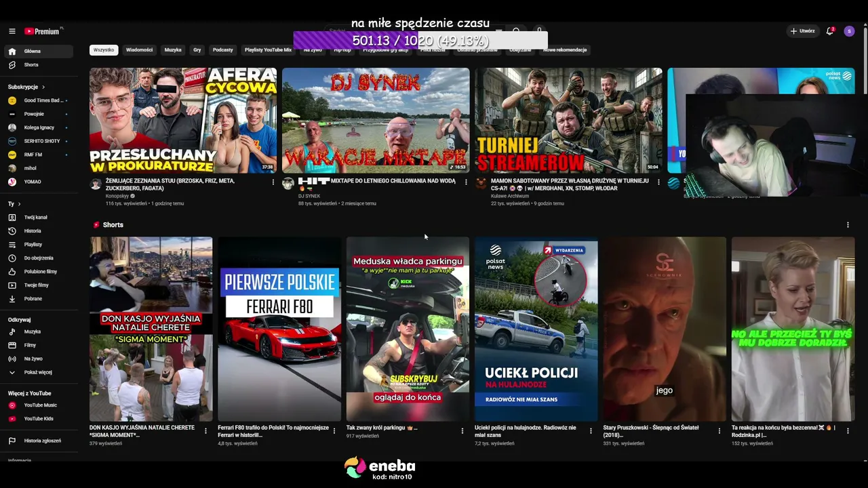868x488 pixels.
Task: Select the Wszystko filter chip
Action: (x=104, y=50)
